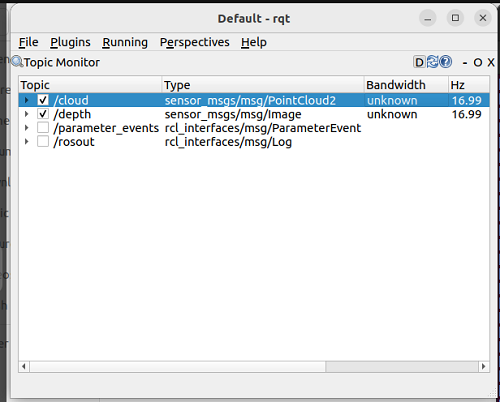Undock Topic Monitor with the 'O' icon

pyautogui.click(x=478, y=63)
